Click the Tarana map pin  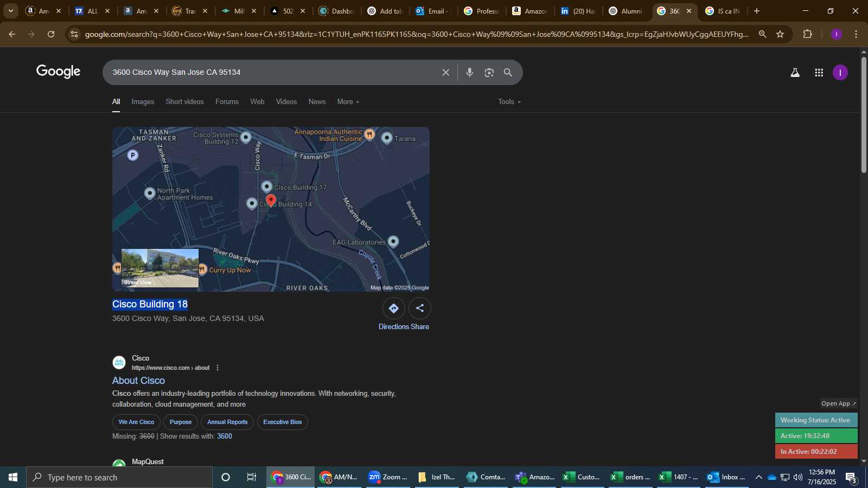pyautogui.click(x=387, y=138)
